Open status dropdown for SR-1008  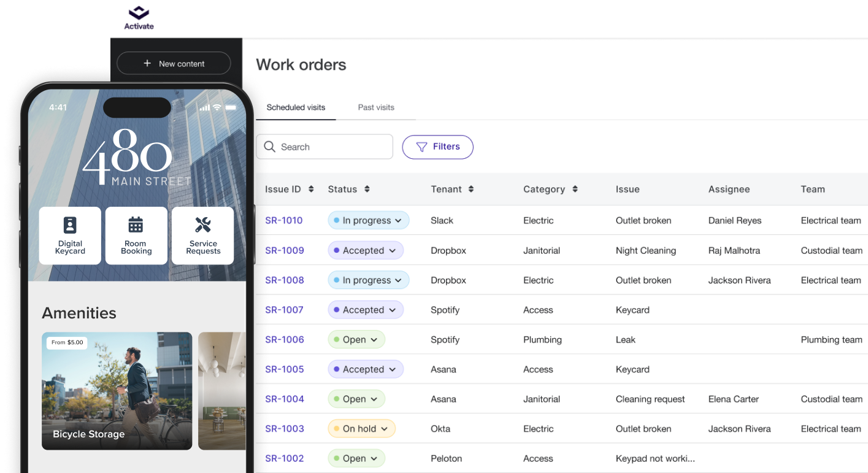click(x=369, y=280)
